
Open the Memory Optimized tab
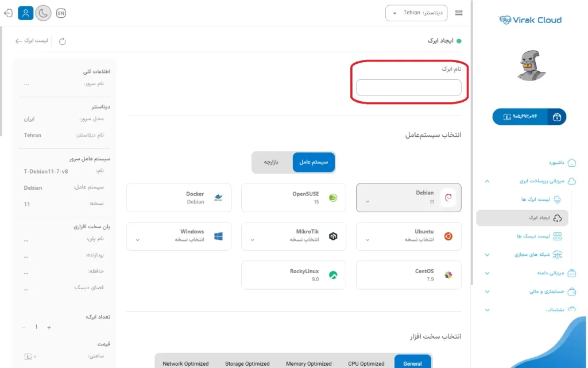(x=309, y=363)
